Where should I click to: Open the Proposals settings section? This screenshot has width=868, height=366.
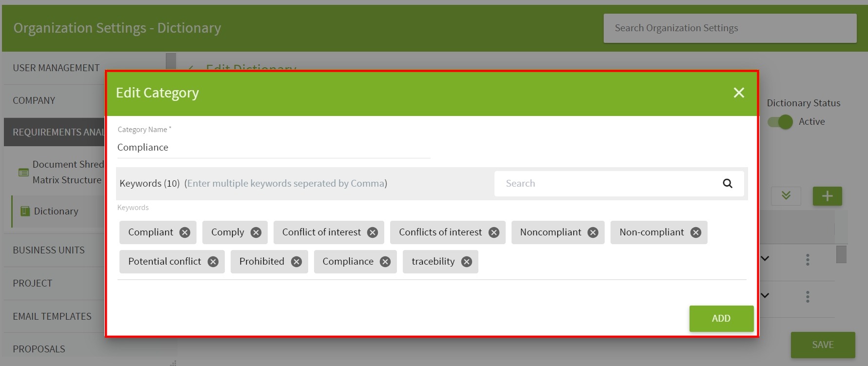click(39, 349)
